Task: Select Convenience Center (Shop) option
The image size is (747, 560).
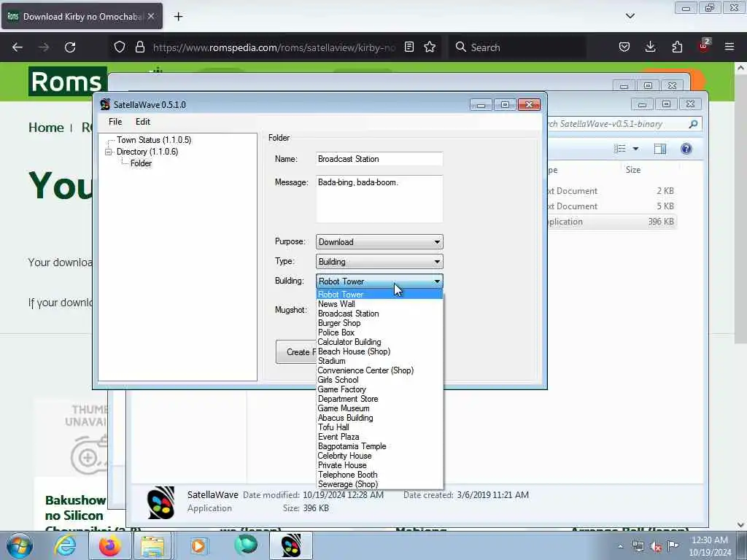Action: pyautogui.click(x=379, y=370)
